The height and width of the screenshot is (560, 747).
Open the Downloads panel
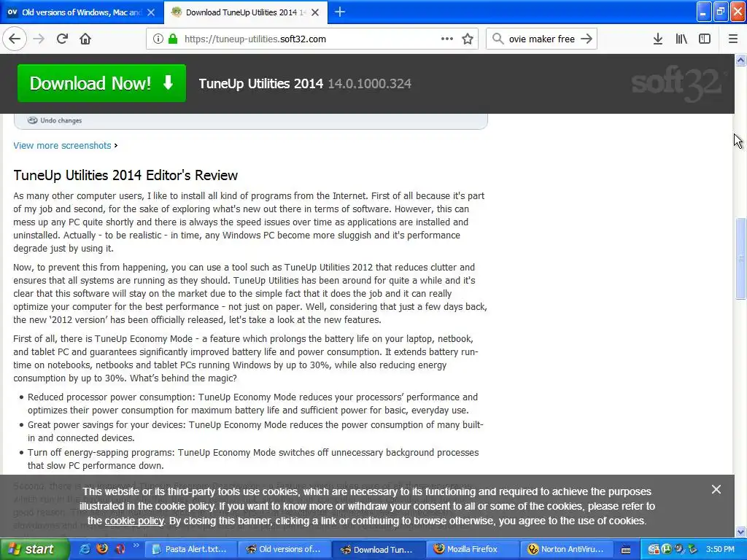(x=658, y=39)
